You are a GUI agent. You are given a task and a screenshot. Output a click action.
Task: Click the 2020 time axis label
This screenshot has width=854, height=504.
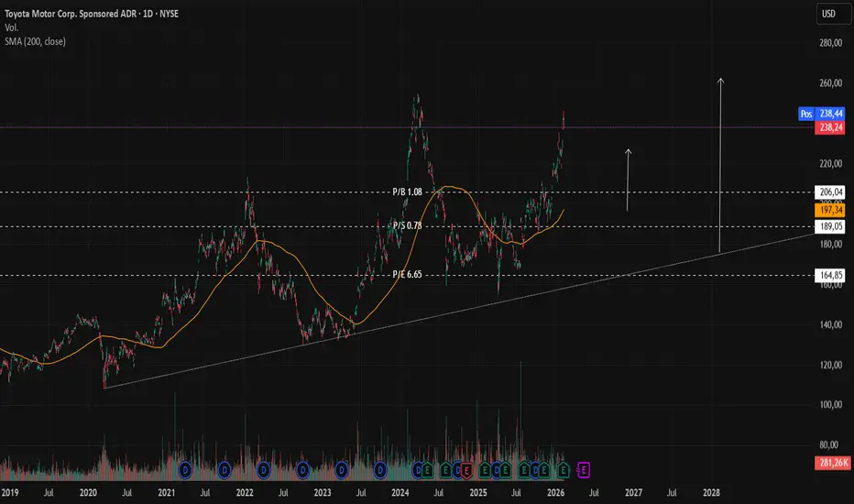coord(88,493)
